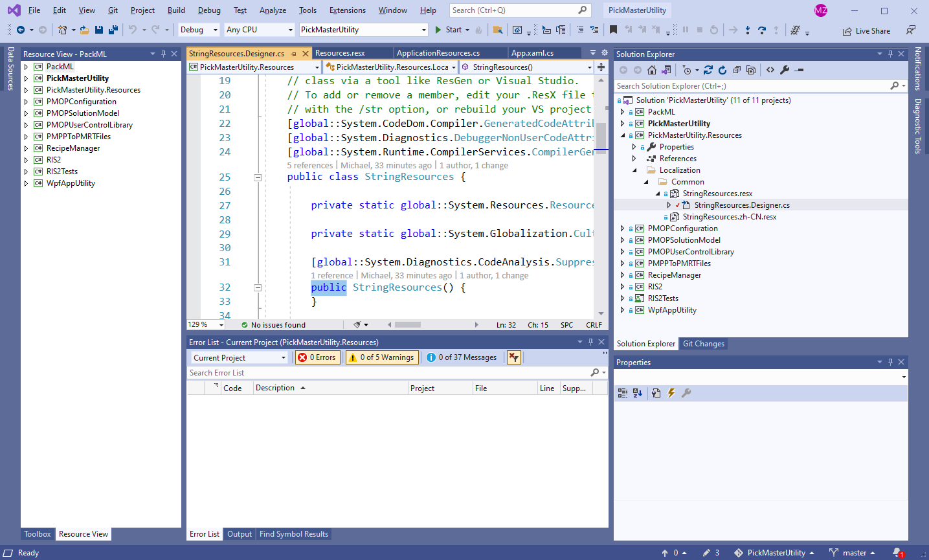Click the Open File folder icon
This screenshot has height=560, width=929.
click(85, 30)
